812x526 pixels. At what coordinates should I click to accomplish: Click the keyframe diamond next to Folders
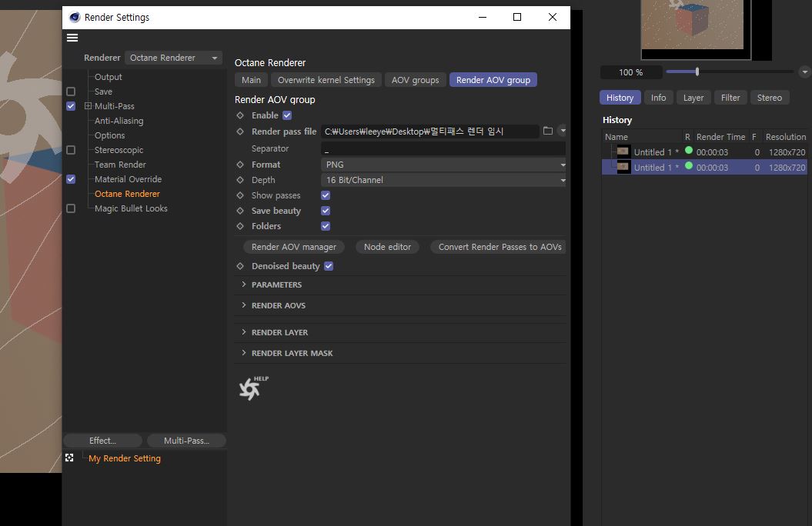tap(240, 226)
